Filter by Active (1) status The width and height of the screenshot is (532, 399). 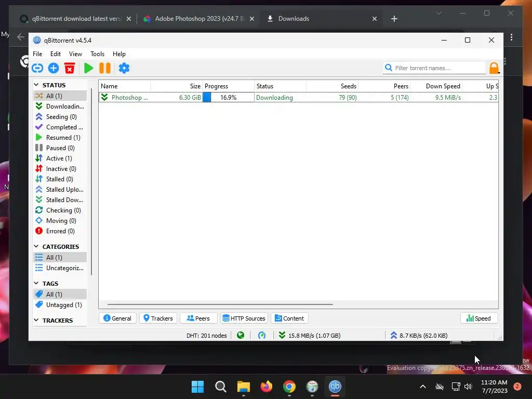60,158
